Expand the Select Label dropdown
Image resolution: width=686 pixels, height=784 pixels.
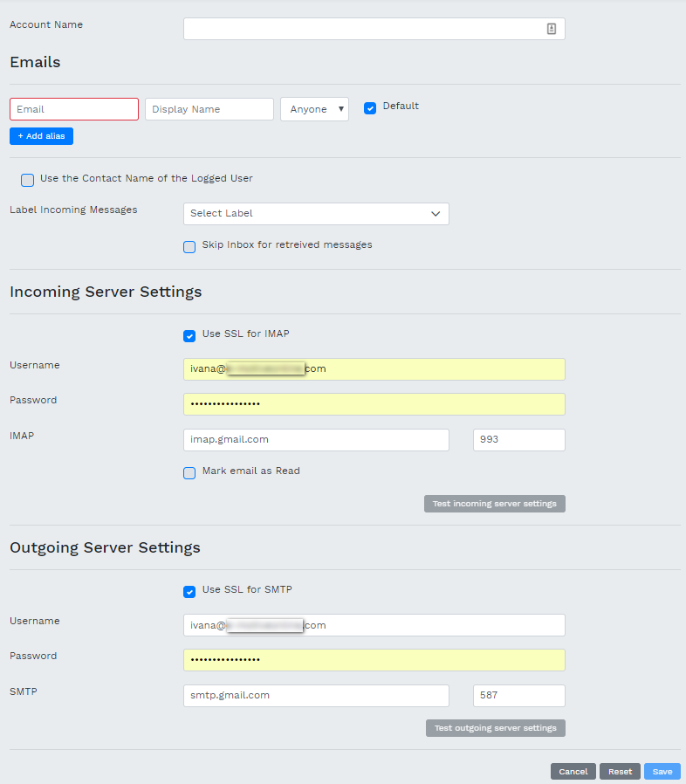coord(316,214)
